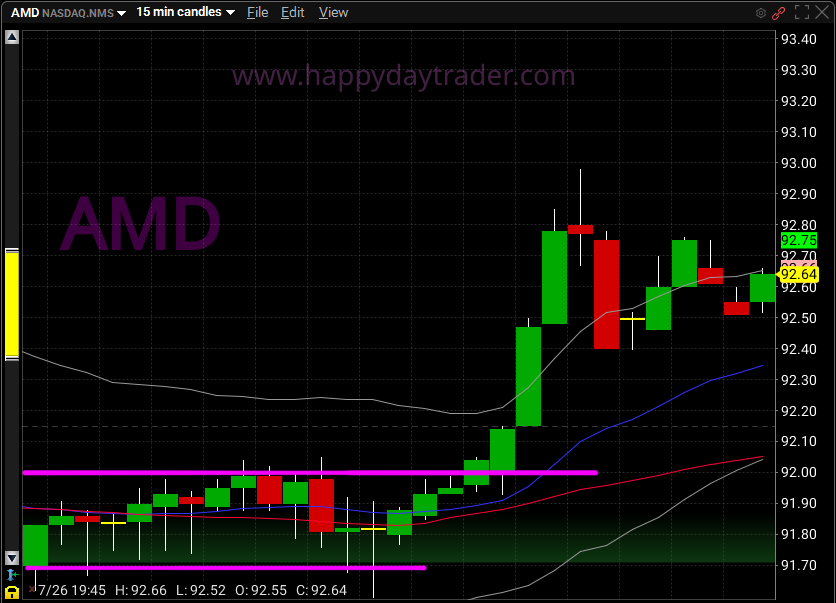This screenshot has height=603, width=836.
Task: Click the H:92.66 high value readout
Action: click(141, 590)
